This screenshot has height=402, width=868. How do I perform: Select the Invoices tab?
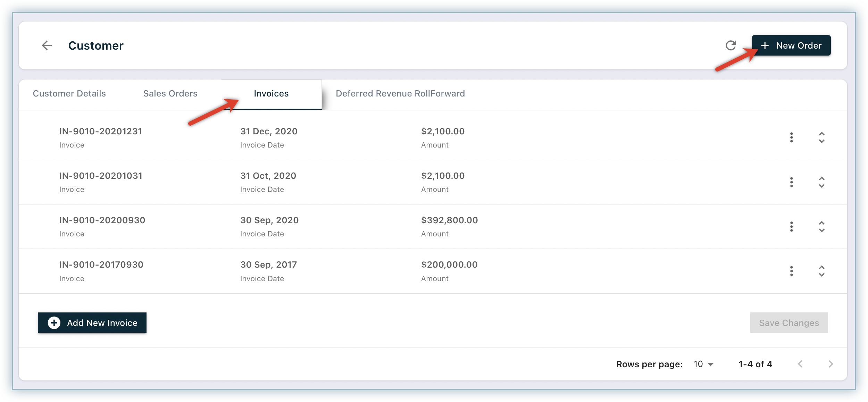pos(271,93)
